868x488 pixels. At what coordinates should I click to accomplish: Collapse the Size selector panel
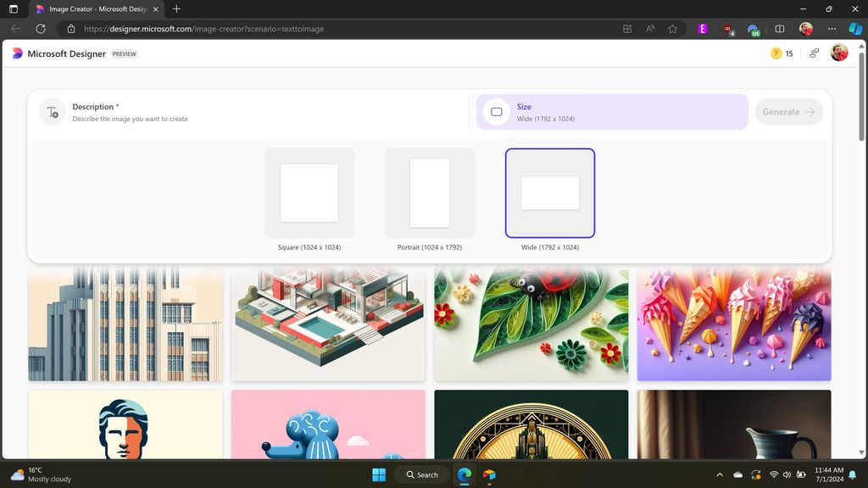click(x=611, y=111)
